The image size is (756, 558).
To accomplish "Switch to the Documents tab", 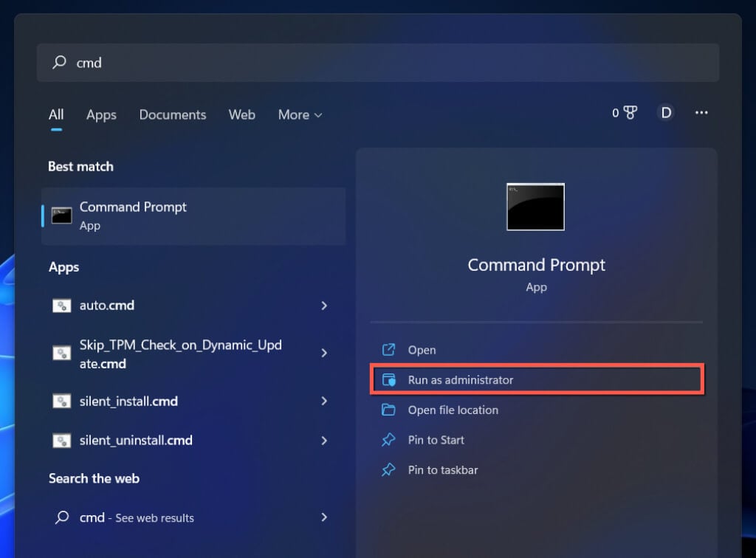I will pos(173,115).
